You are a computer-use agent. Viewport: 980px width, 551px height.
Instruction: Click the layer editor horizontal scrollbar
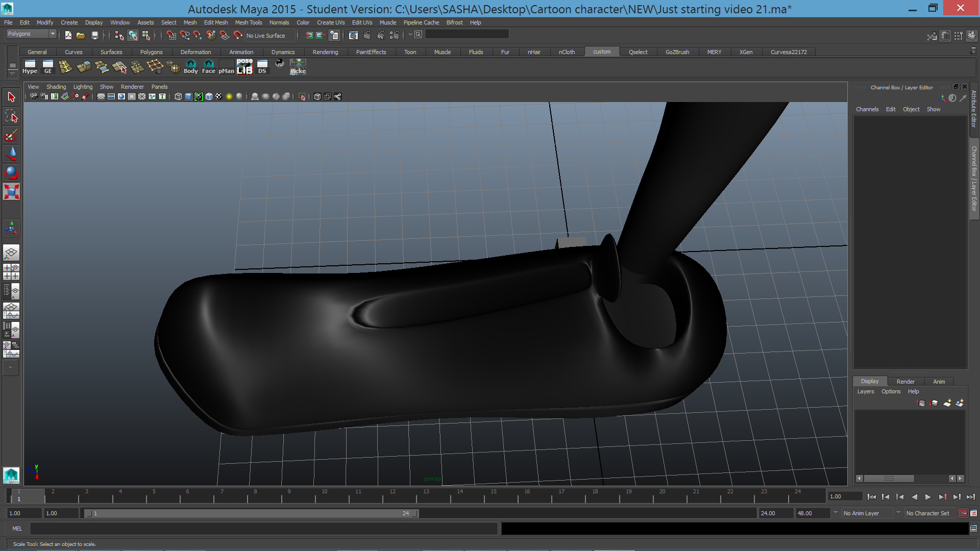tap(889, 479)
